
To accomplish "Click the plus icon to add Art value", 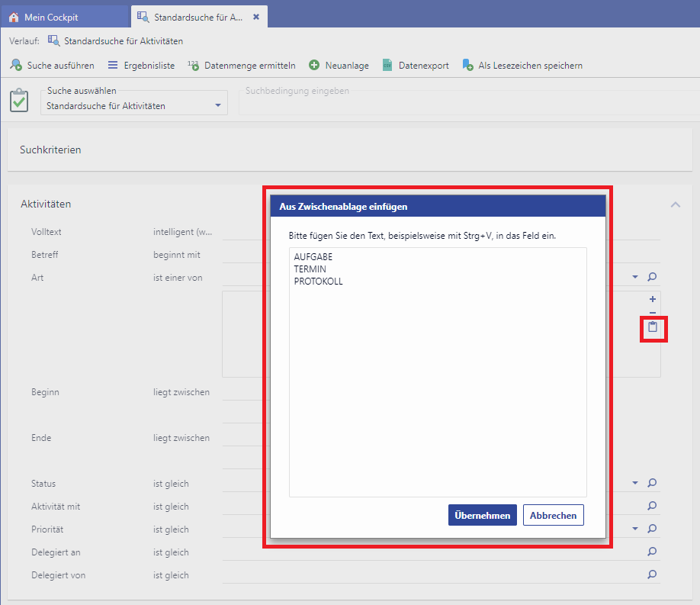I will click(653, 299).
